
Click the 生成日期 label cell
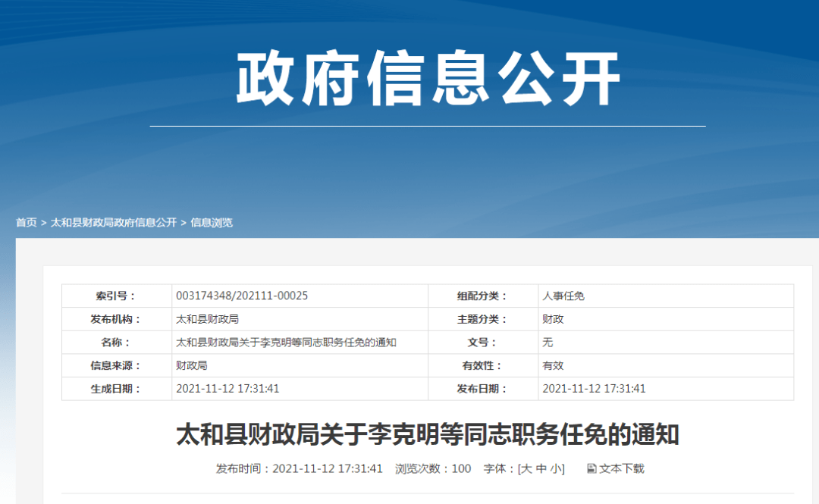click(117, 389)
